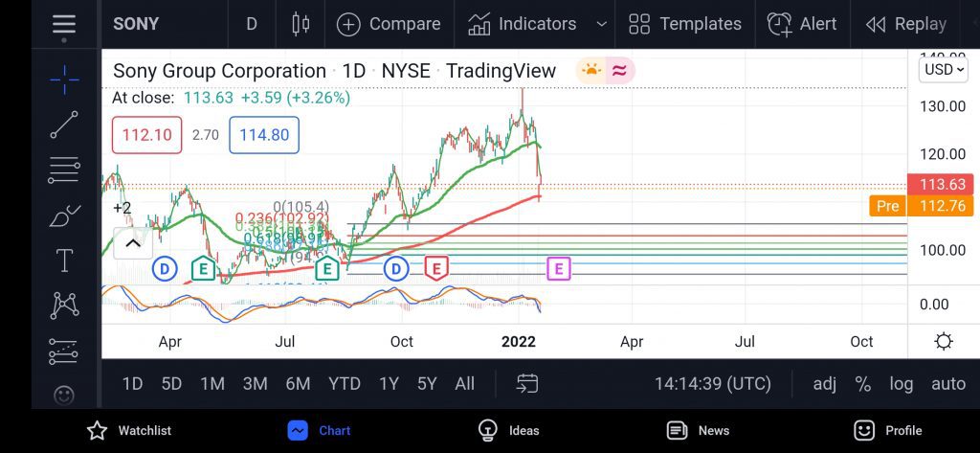Click the Sony Group Corporation chart title
This screenshot has height=453, width=980.
tap(219, 71)
